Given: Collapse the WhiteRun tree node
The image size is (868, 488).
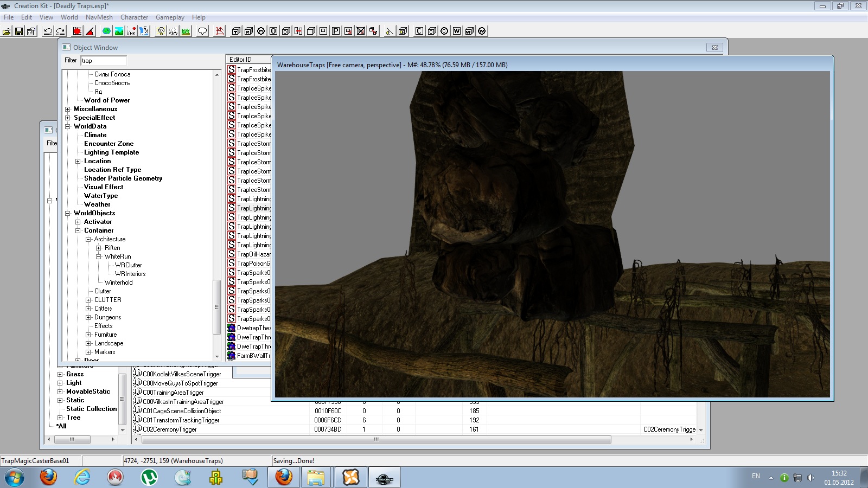Looking at the screenshot, I should point(99,256).
